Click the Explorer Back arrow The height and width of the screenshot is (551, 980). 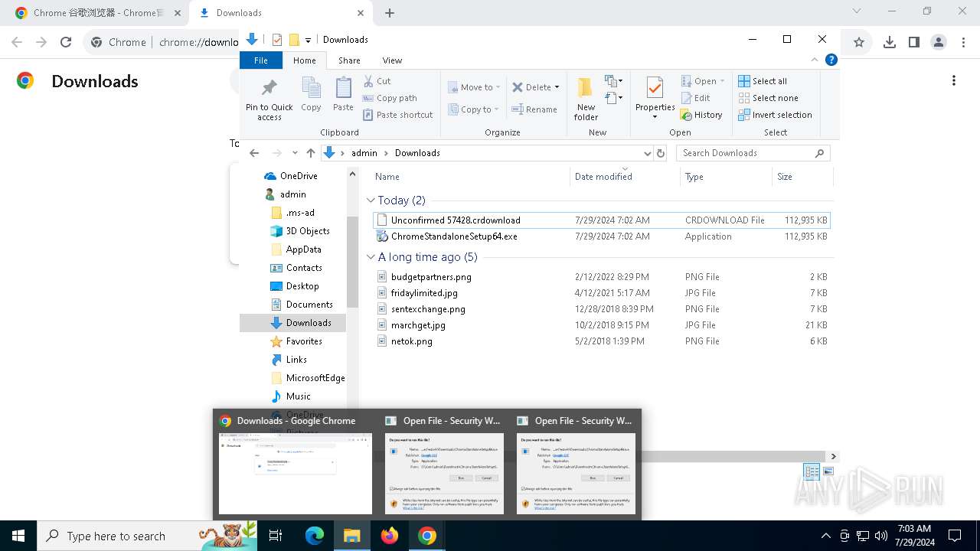click(254, 153)
